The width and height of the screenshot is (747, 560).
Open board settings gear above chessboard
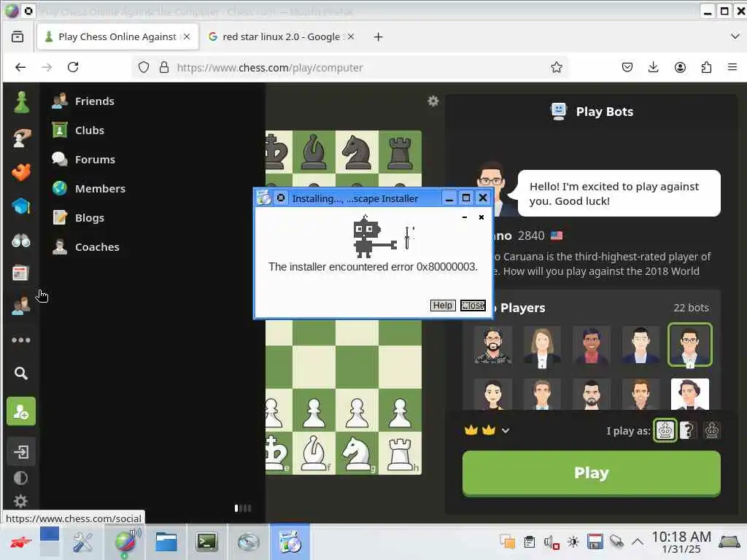pyautogui.click(x=433, y=101)
